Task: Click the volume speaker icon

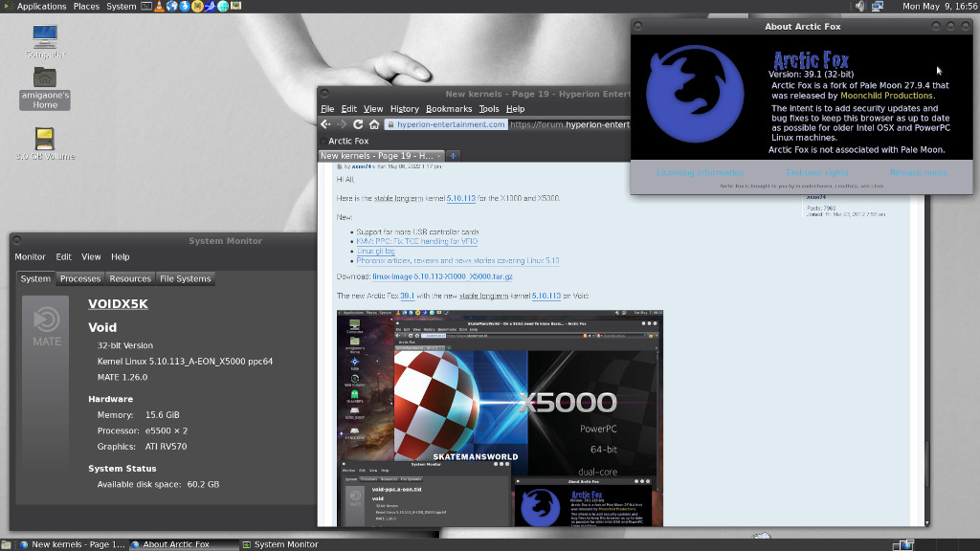Action: 860,7
